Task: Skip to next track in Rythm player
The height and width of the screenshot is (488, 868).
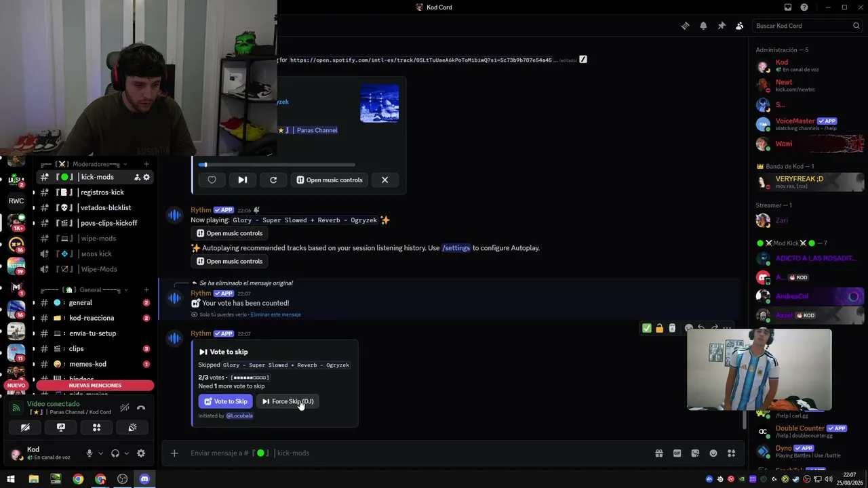Action: click(x=243, y=180)
